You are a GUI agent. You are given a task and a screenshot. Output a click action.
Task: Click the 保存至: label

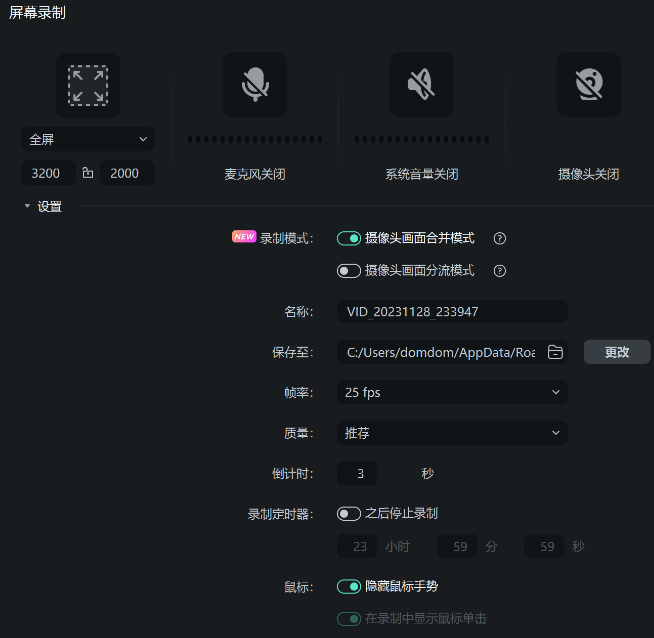click(x=293, y=352)
